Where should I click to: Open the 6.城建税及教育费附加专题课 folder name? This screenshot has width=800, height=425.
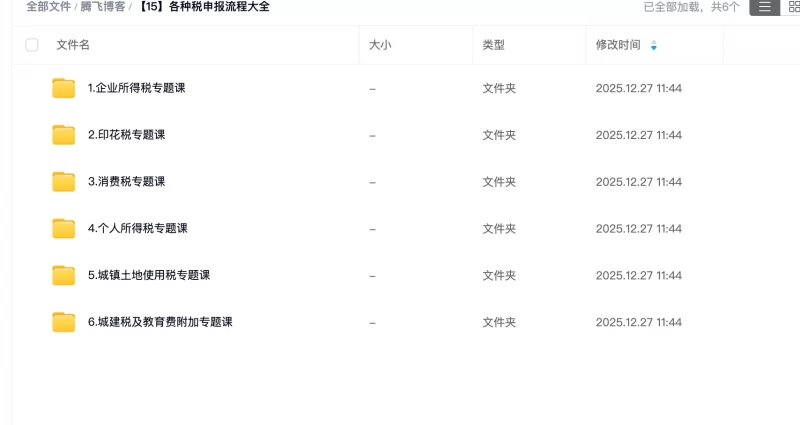160,322
